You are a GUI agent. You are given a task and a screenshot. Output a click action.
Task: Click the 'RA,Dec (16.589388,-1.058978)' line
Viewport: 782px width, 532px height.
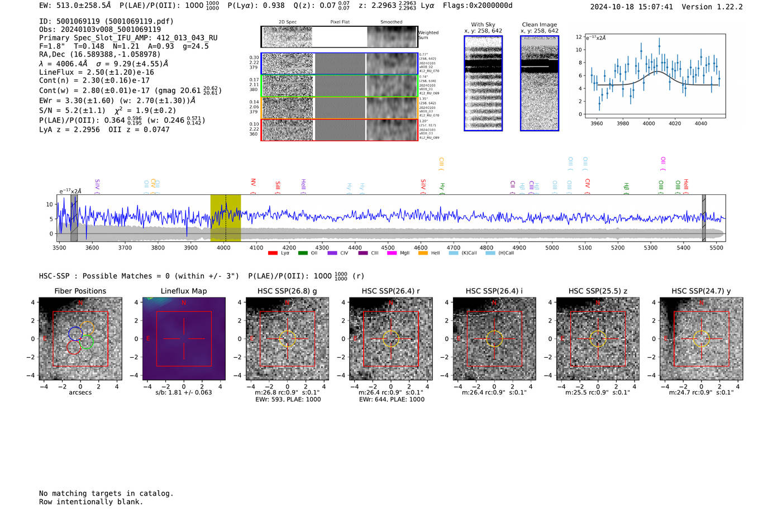[100, 54]
